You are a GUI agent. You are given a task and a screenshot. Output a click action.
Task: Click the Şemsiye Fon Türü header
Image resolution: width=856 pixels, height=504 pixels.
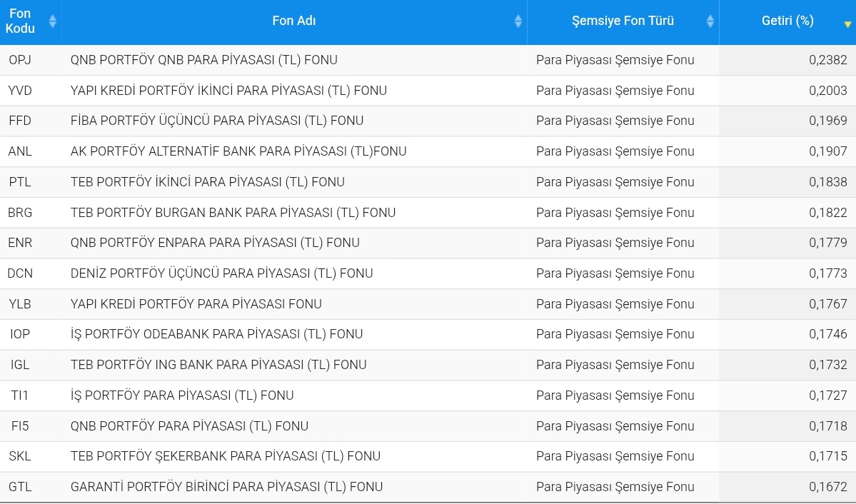(623, 21)
